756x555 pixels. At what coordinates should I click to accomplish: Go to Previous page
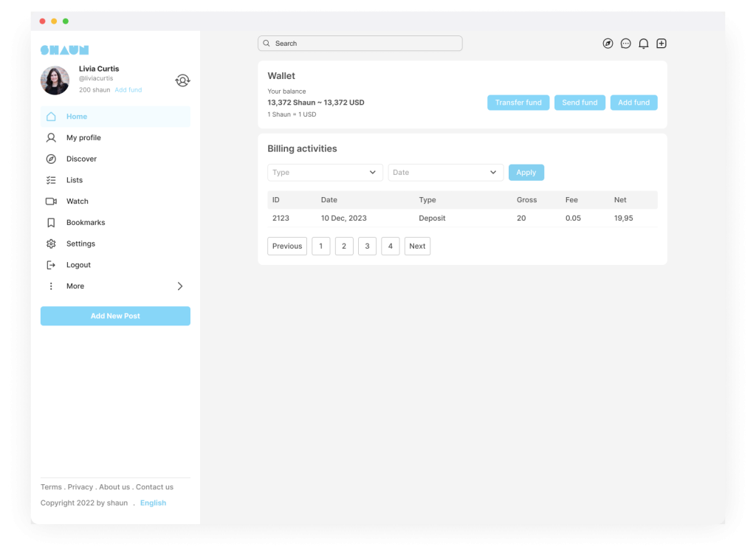coord(287,247)
